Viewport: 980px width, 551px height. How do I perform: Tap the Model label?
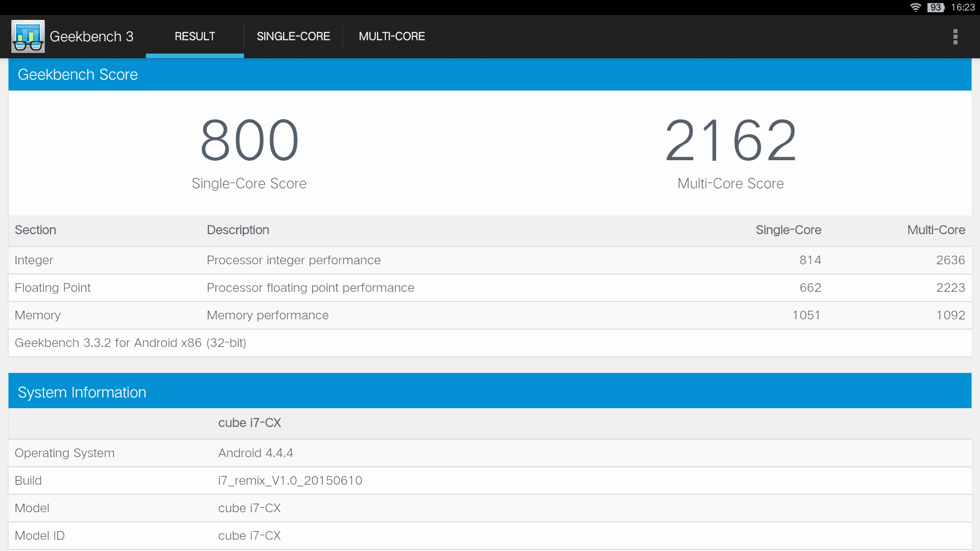click(32, 508)
